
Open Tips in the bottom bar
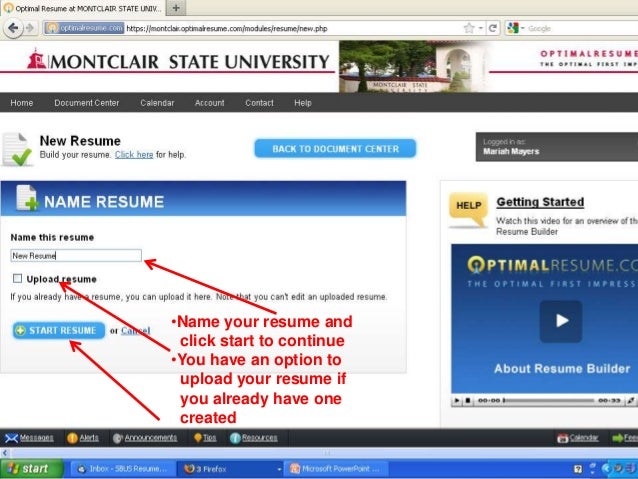210,437
